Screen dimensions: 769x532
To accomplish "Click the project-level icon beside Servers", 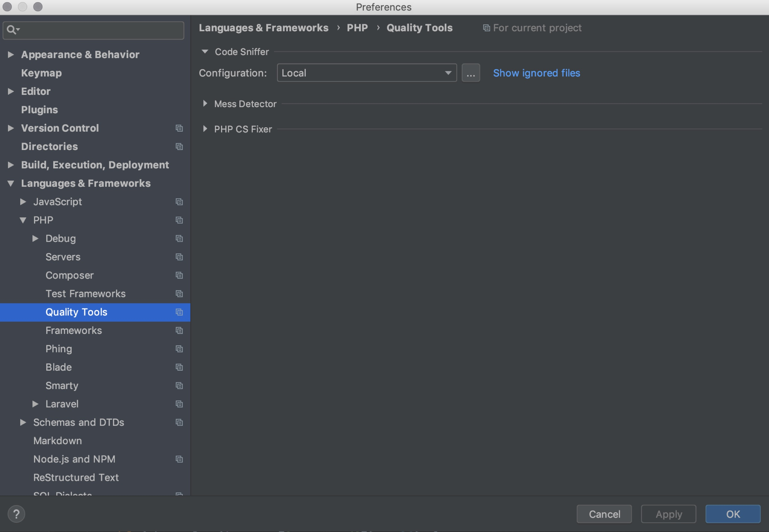I will click(x=179, y=257).
